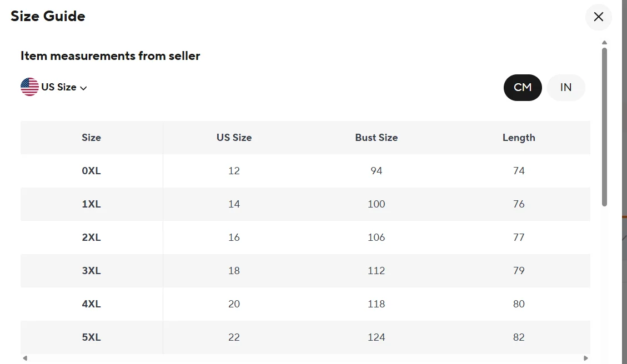Select the 4XL size row label
Viewport: 627px width, 364px height.
[x=91, y=304]
